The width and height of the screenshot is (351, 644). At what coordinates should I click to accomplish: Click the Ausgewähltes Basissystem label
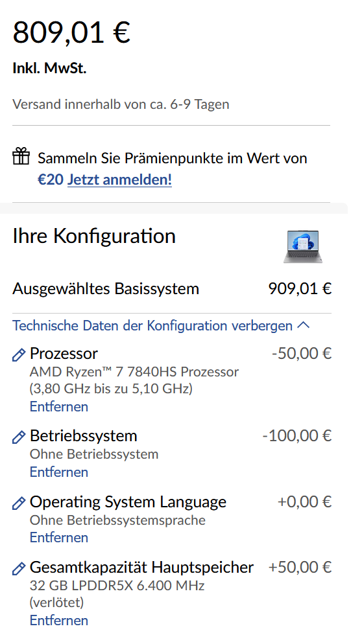(106, 289)
